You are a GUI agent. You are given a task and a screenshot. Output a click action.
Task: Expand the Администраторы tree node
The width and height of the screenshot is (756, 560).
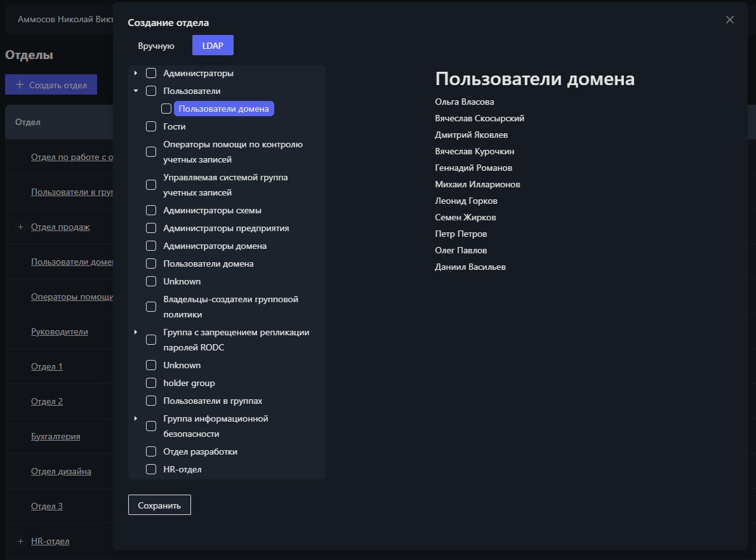(x=135, y=73)
